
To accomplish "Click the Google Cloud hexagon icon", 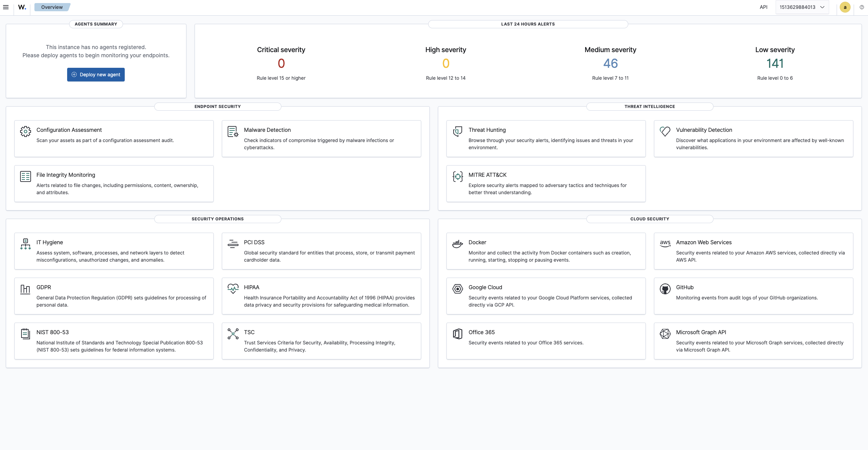I will (x=457, y=289).
